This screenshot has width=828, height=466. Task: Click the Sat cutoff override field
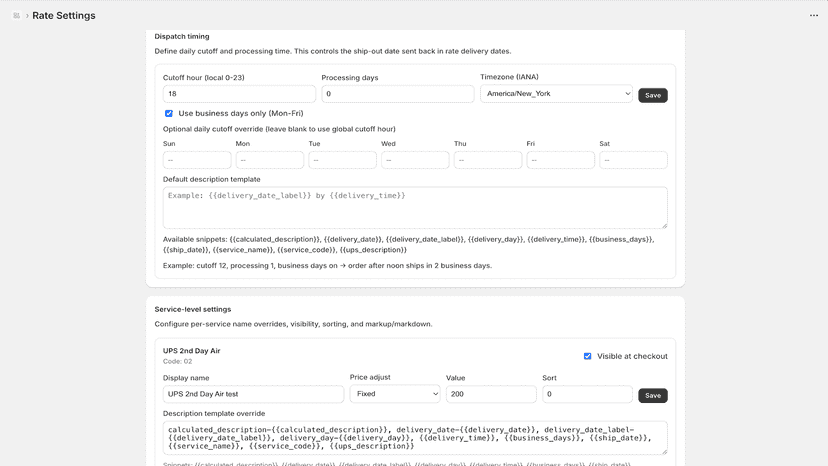click(633, 160)
